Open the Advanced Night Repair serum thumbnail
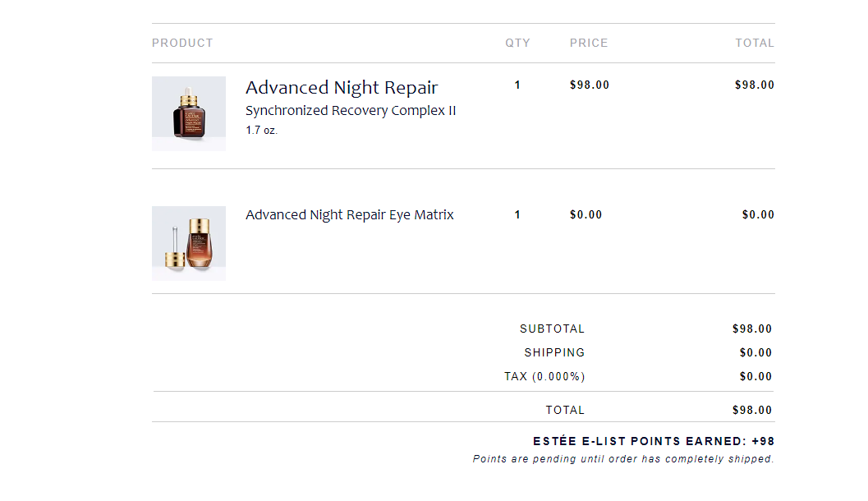This screenshot has width=868, height=501. [x=189, y=113]
